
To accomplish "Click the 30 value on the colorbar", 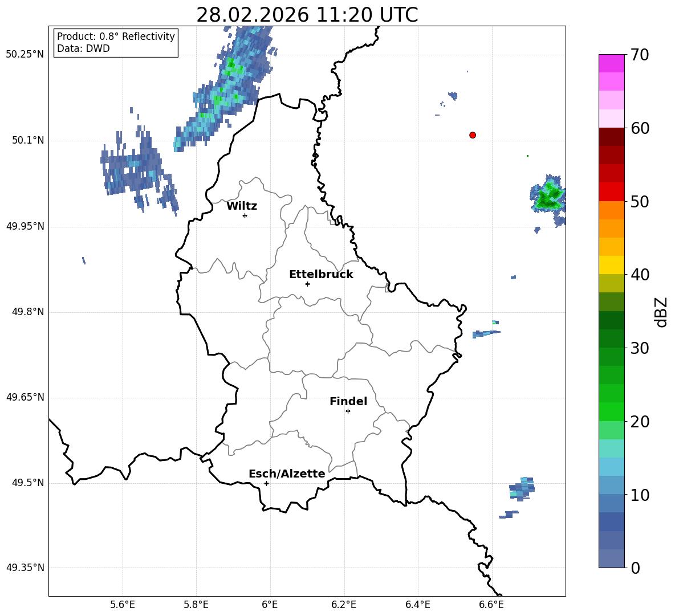I will tap(640, 348).
